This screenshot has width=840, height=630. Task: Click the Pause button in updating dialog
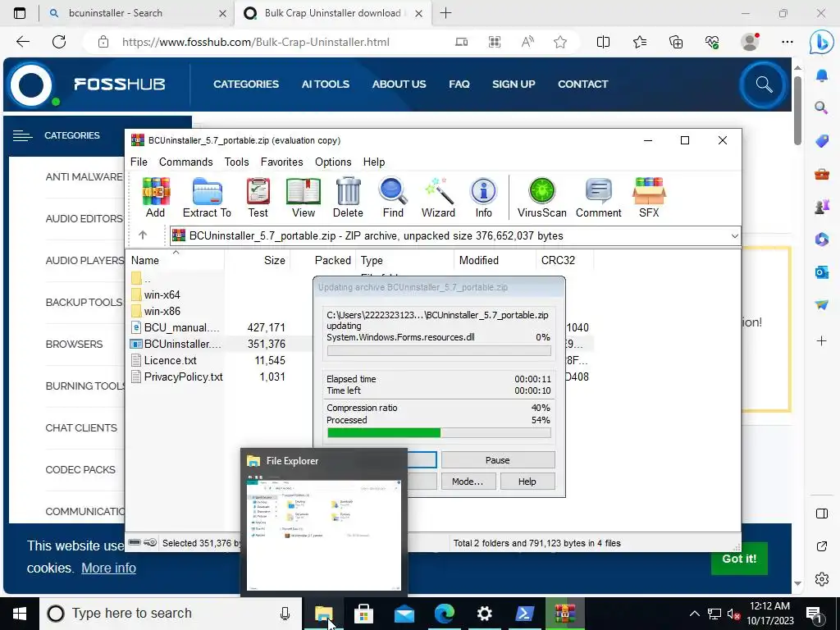(x=498, y=460)
